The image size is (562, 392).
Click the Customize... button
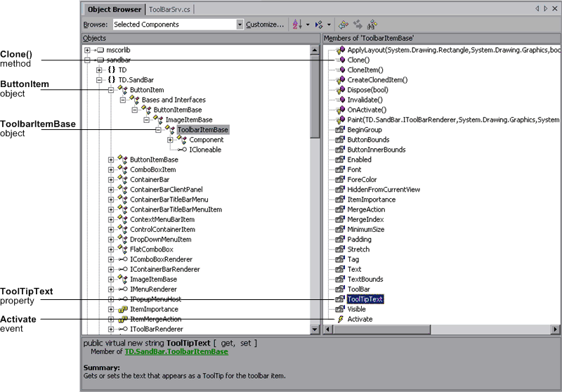click(265, 25)
